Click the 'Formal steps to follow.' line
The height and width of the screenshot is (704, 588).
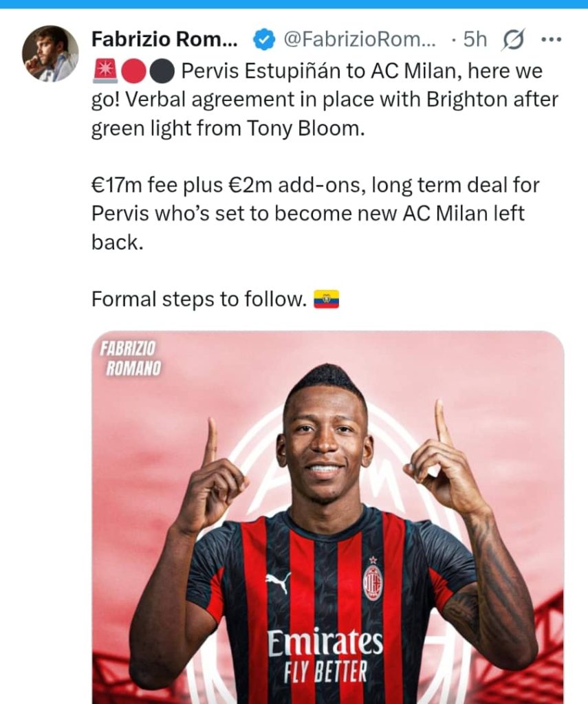click(199, 300)
